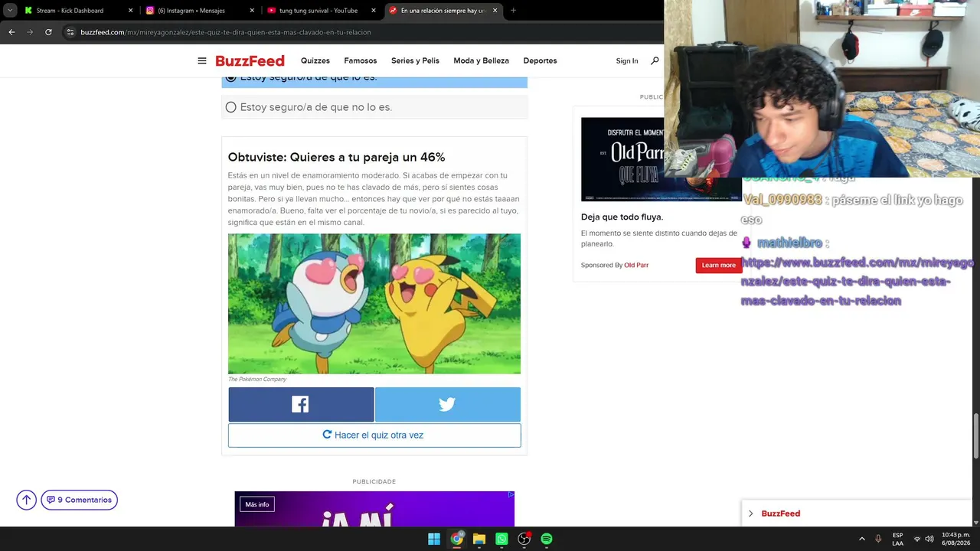980x551 pixels.
Task: Expand the browser tab search dropdown
Action: (10, 11)
